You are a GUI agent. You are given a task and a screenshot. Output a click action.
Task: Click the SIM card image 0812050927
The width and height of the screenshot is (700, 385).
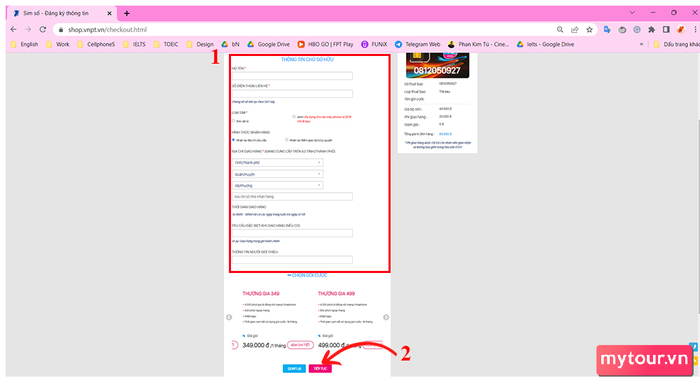point(437,65)
